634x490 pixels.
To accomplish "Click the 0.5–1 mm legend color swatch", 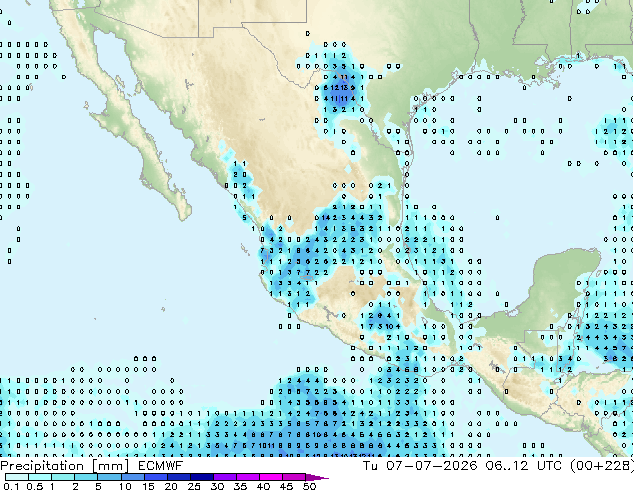I will click(x=40, y=477).
